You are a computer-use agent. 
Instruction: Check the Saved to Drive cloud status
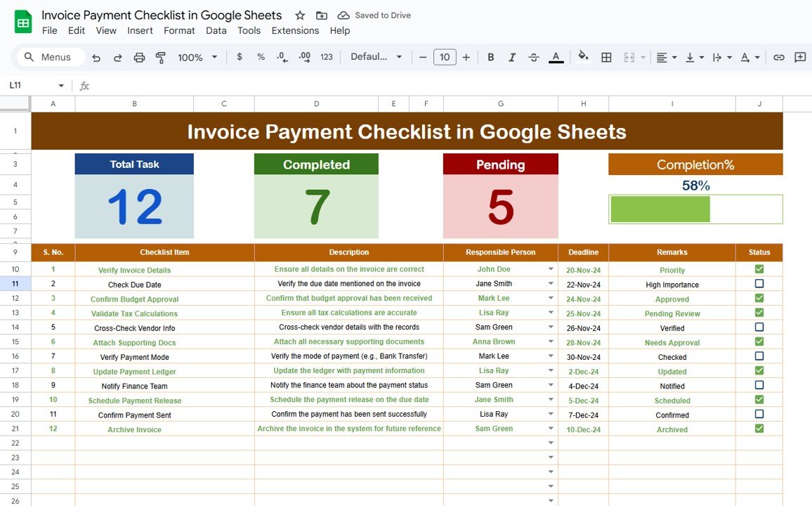click(343, 15)
